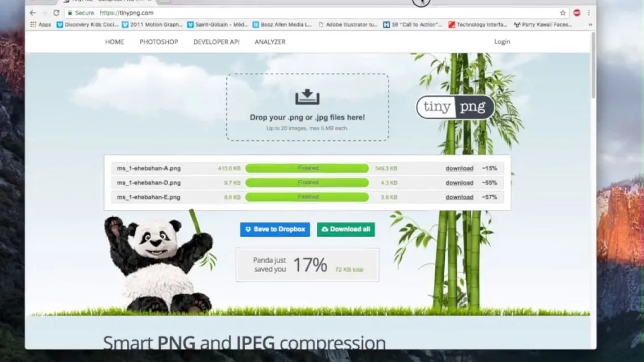644x362 pixels.
Task: Open the Apps bookmarks shortcut
Action: 40,25
